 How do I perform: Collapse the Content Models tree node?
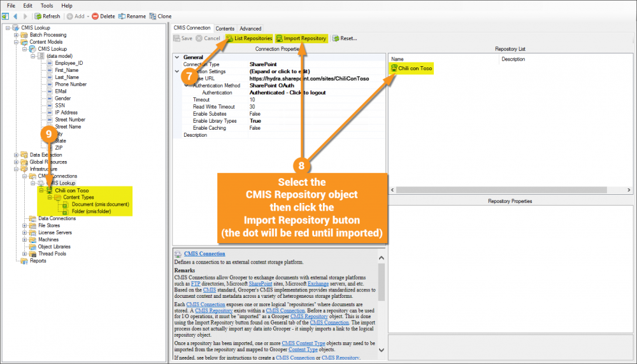(x=17, y=42)
